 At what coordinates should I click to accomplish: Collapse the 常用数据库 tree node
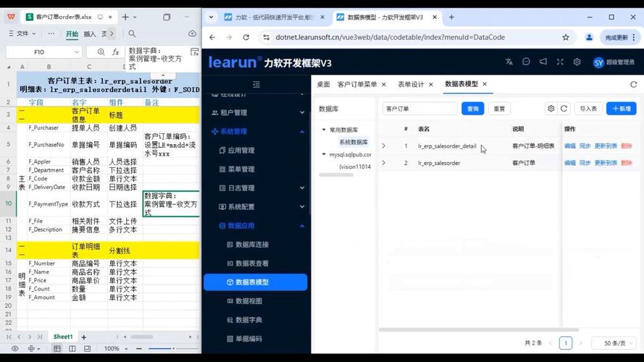click(x=324, y=130)
